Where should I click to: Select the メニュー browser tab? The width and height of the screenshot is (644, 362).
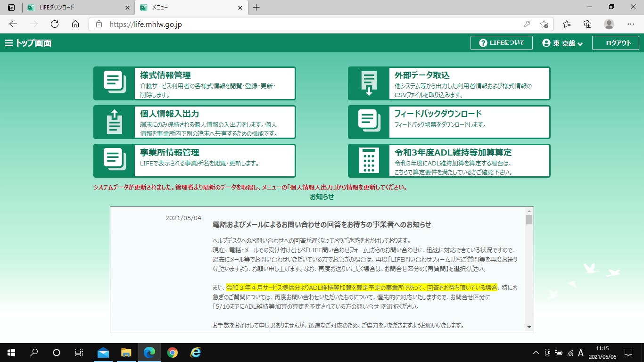click(189, 8)
